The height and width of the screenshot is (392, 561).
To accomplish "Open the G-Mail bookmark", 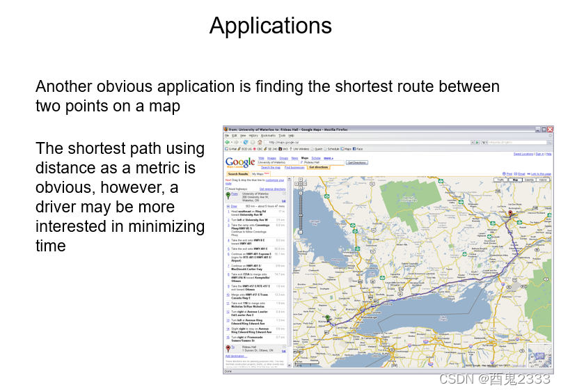I will [x=230, y=149].
